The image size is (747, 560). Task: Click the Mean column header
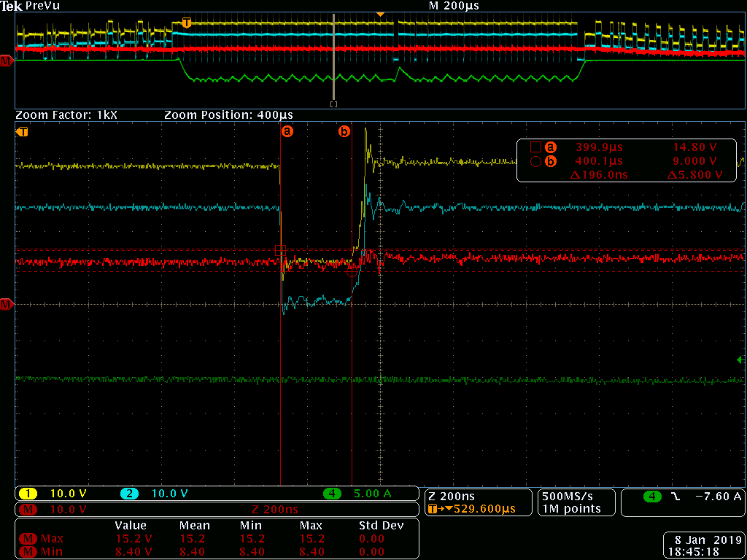pyautogui.click(x=194, y=526)
